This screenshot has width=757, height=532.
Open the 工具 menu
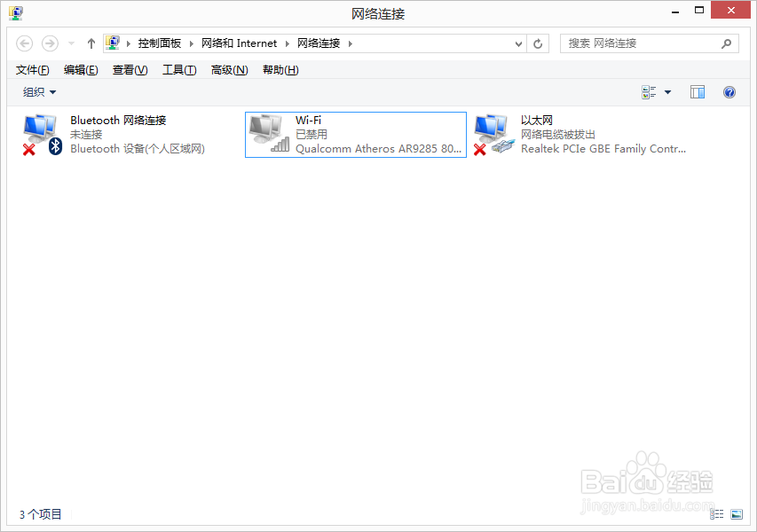coord(178,69)
